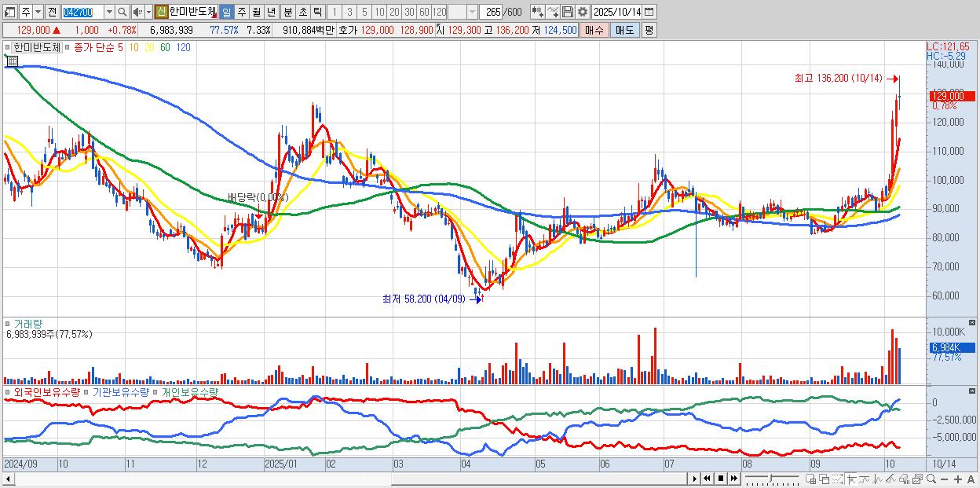The height and width of the screenshot is (488, 980).
Task: Choose the 60 interval button
Action: click(x=424, y=13)
